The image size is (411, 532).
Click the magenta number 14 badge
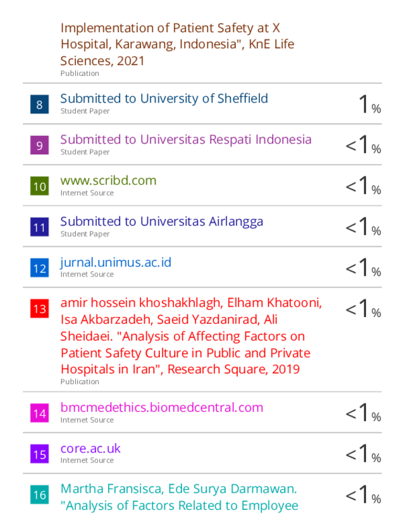[39, 413]
